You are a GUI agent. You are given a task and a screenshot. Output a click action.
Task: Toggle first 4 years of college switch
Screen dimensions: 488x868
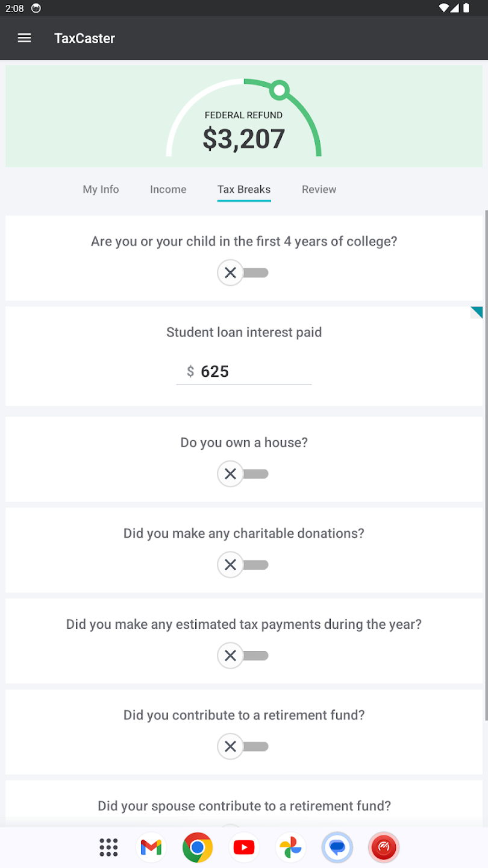tap(243, 273)
